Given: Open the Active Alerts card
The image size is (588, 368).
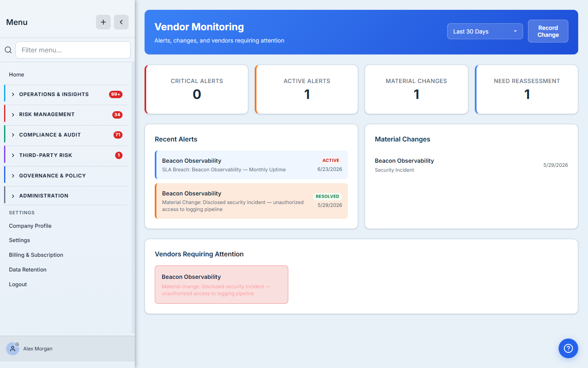Looking at the screenshot, I should [x=306, y=90].
